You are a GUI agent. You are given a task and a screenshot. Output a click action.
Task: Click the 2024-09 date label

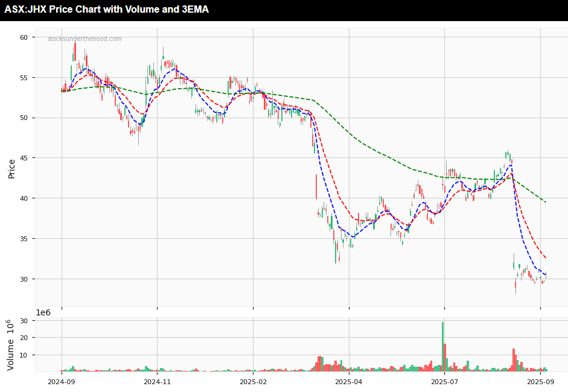pyautogui.click(x=61, y=382)
